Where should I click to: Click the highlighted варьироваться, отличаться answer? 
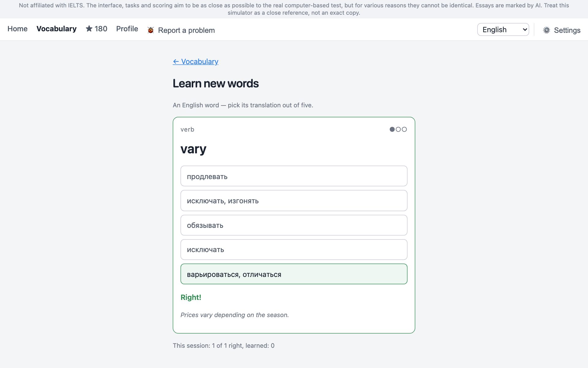point(294,274)
